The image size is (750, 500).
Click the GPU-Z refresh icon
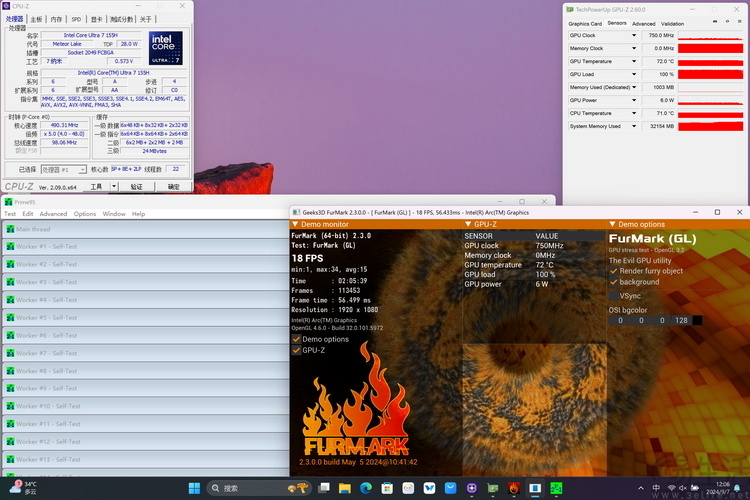(725, 23)
